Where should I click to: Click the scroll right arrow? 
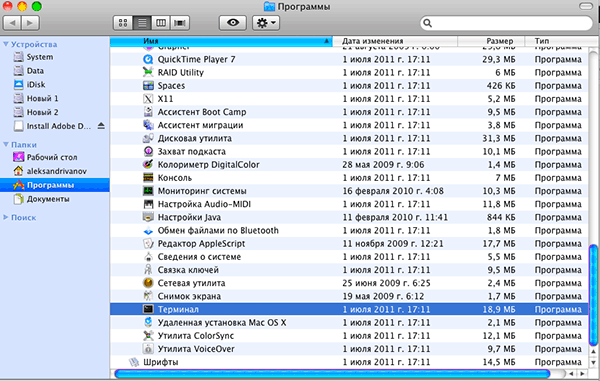[x=582, y=373]
